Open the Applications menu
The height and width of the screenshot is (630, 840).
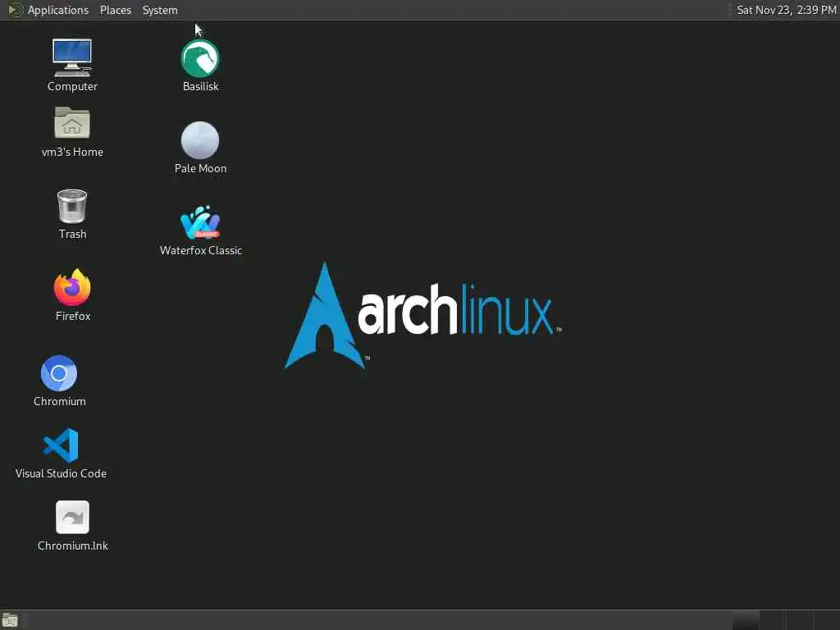[58, 10]
